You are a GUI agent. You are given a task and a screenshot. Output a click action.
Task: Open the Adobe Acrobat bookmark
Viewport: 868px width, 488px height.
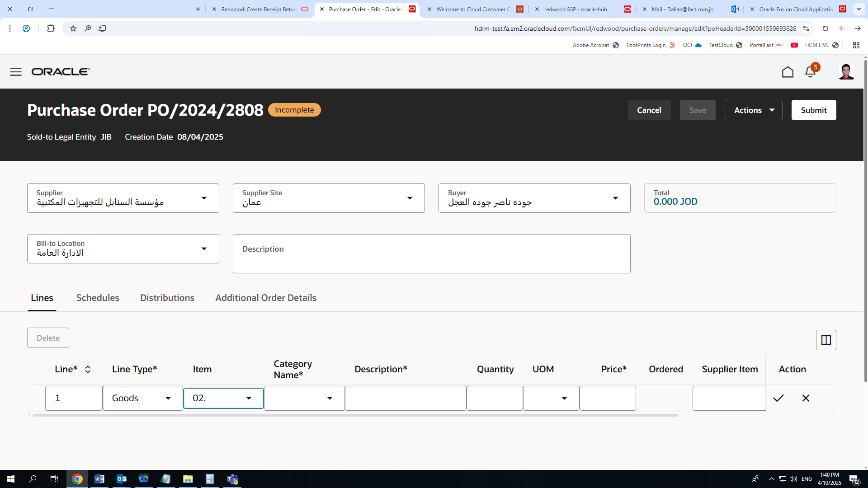point(595,45)
